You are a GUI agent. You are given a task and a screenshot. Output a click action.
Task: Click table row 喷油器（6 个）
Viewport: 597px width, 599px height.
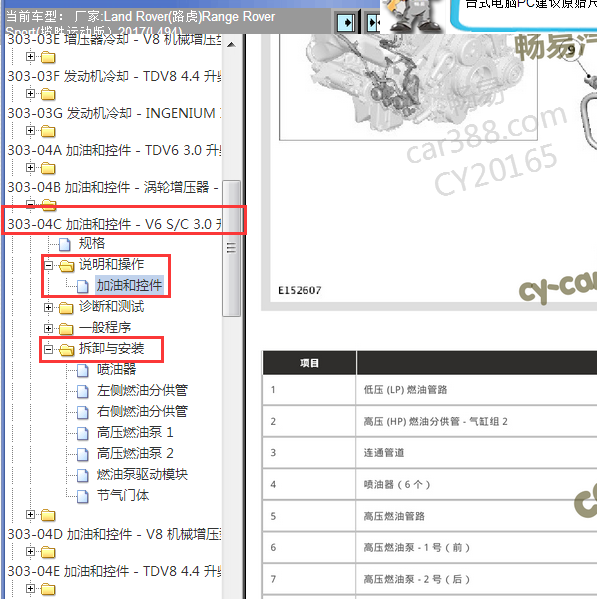click(x=430, y=484)
